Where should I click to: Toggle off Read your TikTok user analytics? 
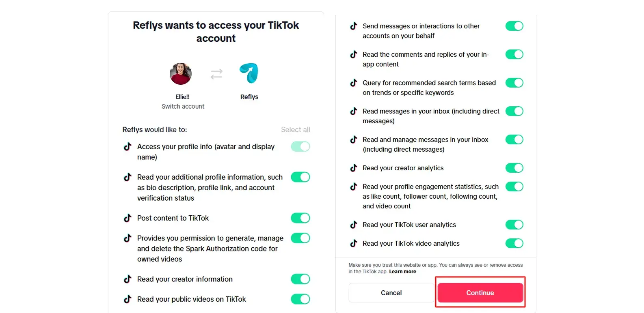coord(514,225)
